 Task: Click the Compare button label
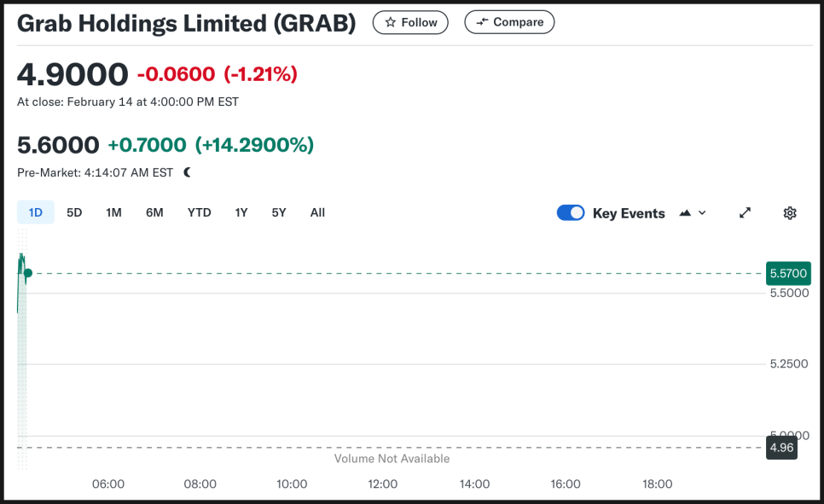point(518,22)
